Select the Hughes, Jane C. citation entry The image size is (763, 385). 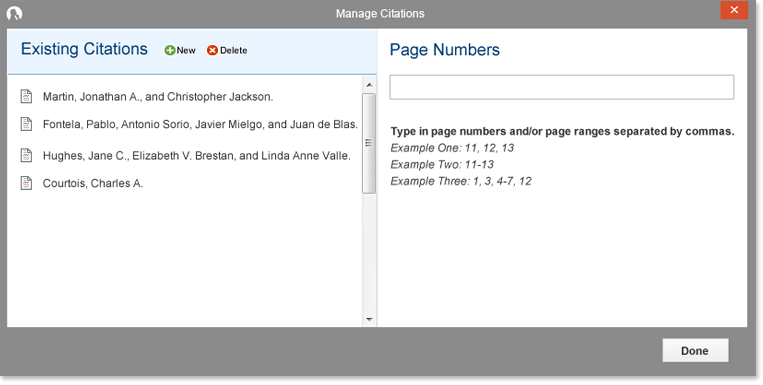click(x=197, y=156)
